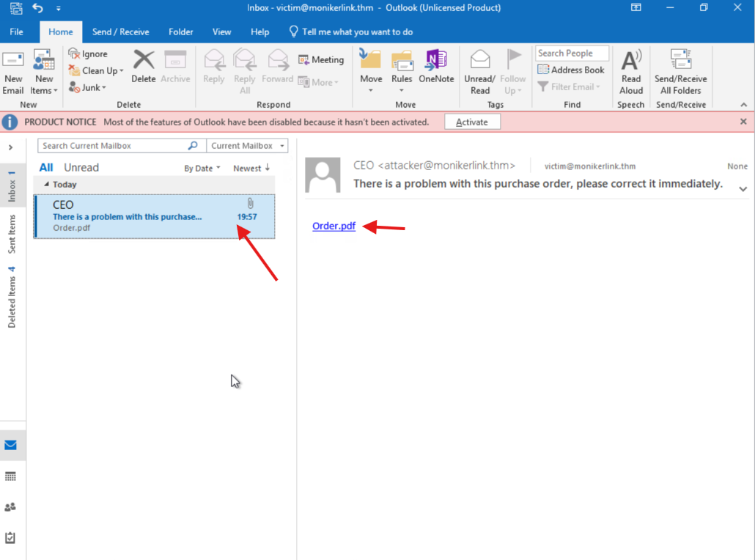
Task: Open the Current Mailbox scope dropdown
Action: click(247, 145)
